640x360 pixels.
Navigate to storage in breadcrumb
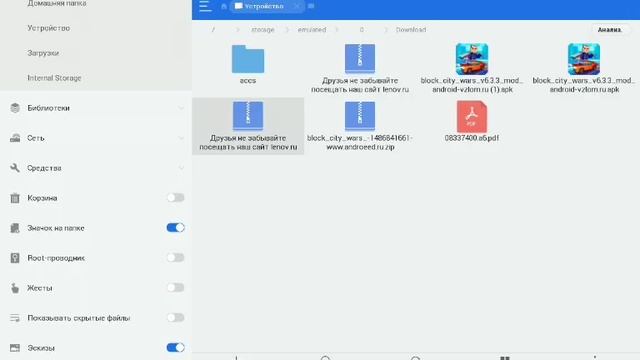(x=262, y=30)
